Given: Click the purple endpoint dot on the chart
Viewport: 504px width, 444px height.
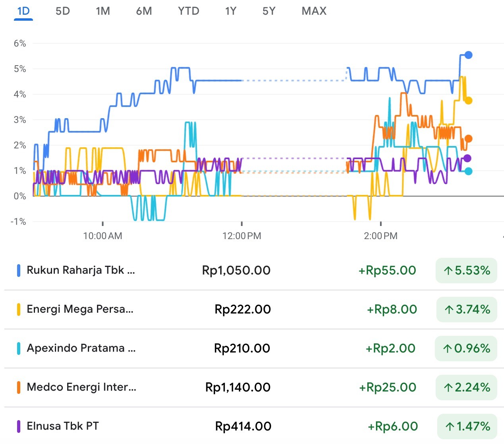Looking at the screenshot, I should 467,158.
